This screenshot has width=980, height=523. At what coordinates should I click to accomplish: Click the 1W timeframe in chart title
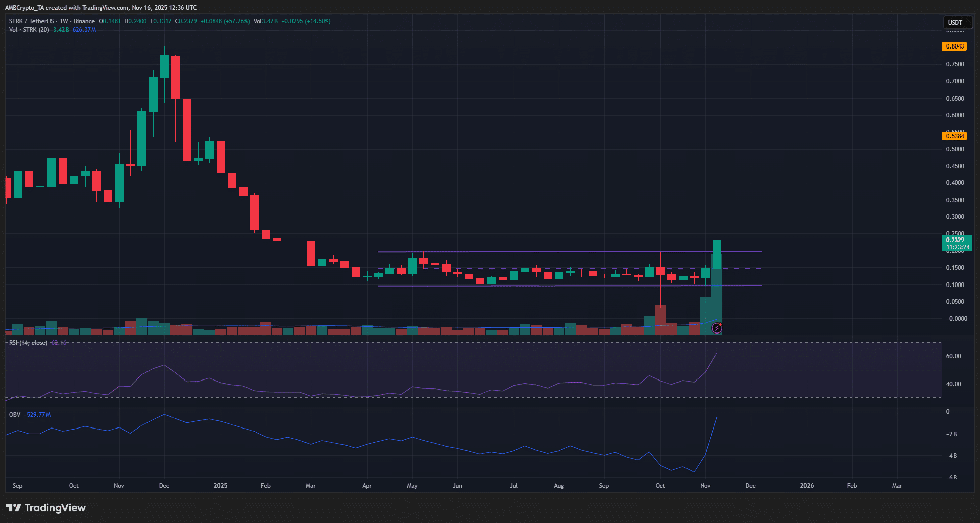pos(64,21)
